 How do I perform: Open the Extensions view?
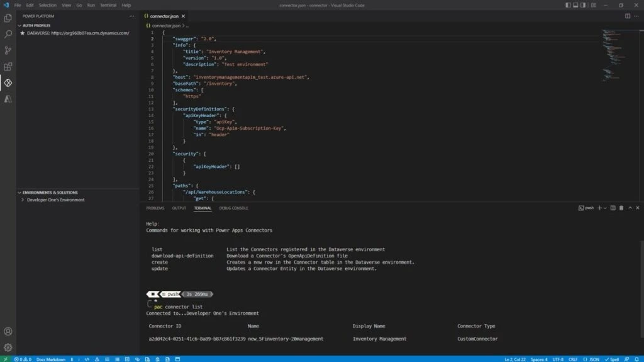[8, 67]
